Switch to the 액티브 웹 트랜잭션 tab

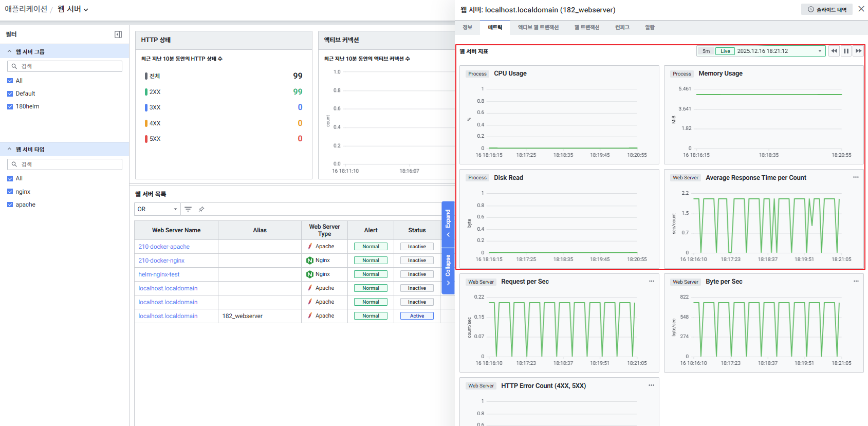[538, 27]
